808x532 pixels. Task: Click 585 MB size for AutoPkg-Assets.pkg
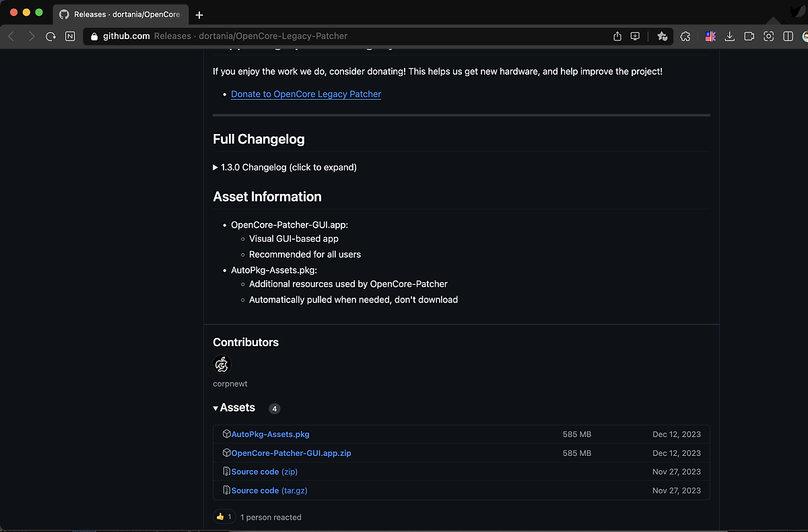[577, 434]
